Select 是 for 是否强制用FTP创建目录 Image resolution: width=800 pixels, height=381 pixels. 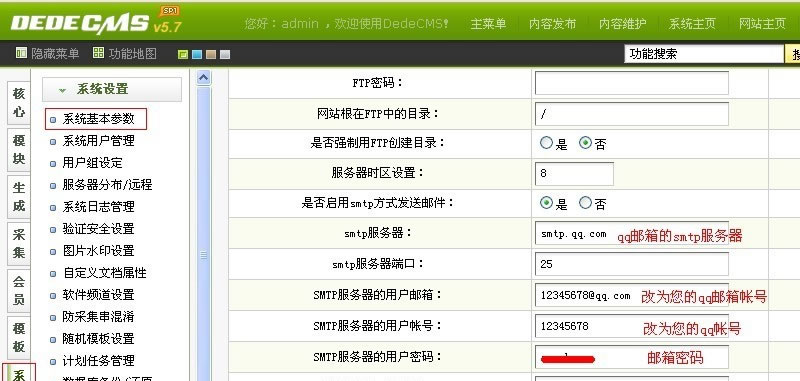click(x=546, y=143)
